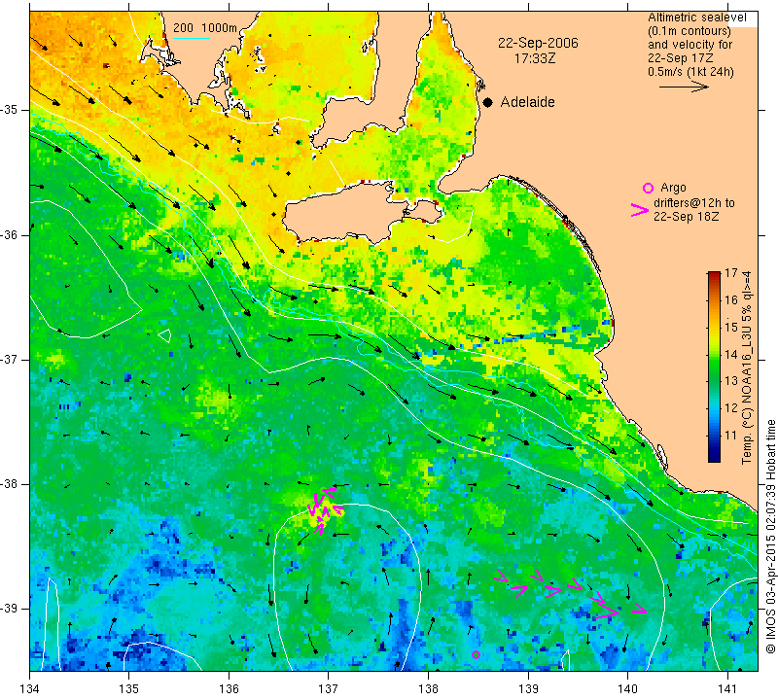The height and width of the screenshot is (700, 778).
Task: Click longitude axis label 139
Action: point(528,689)
